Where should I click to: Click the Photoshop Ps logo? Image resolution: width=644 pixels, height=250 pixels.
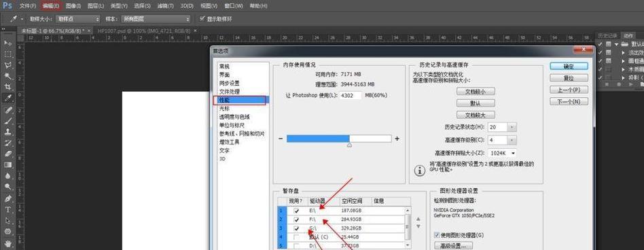click(7, 5)
